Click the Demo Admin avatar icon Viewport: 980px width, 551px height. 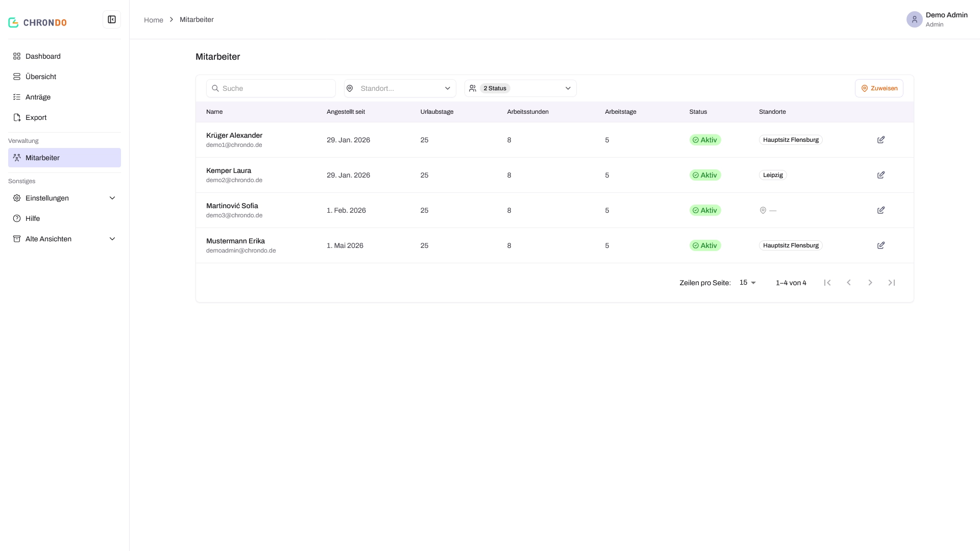click(914, 19)
